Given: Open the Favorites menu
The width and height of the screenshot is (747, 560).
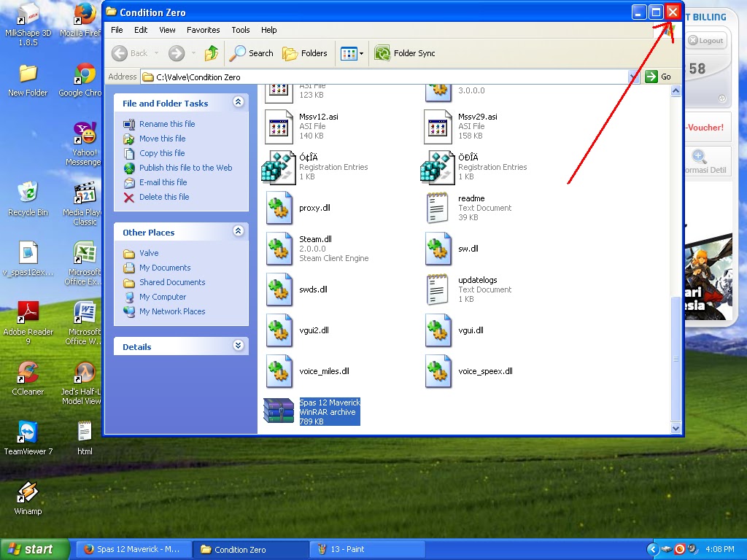Looking at the screenshot, I should [x=203, y=29].
